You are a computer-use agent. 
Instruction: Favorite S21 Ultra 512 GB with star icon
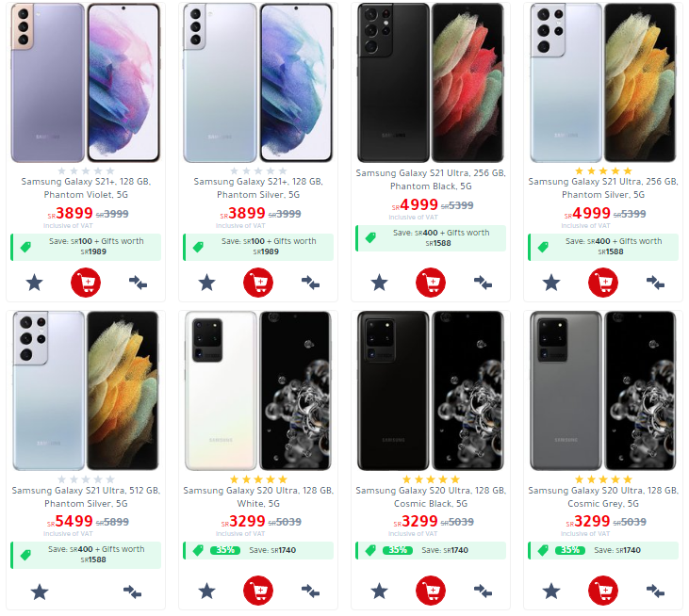pyautogui.click(x=40, y=592)
